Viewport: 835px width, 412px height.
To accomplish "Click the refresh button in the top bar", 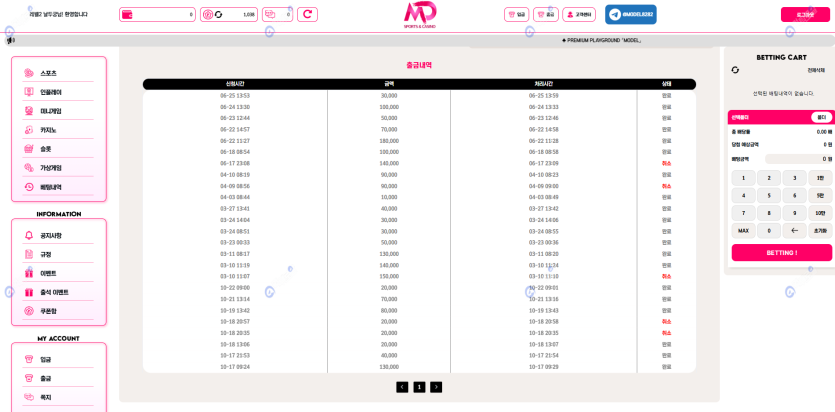I will [307, 15].
